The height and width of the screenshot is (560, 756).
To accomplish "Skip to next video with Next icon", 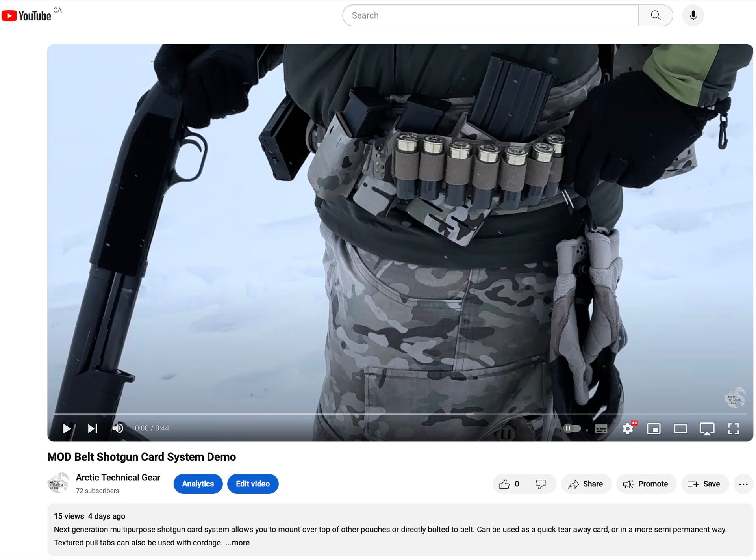I will [93, 428].
